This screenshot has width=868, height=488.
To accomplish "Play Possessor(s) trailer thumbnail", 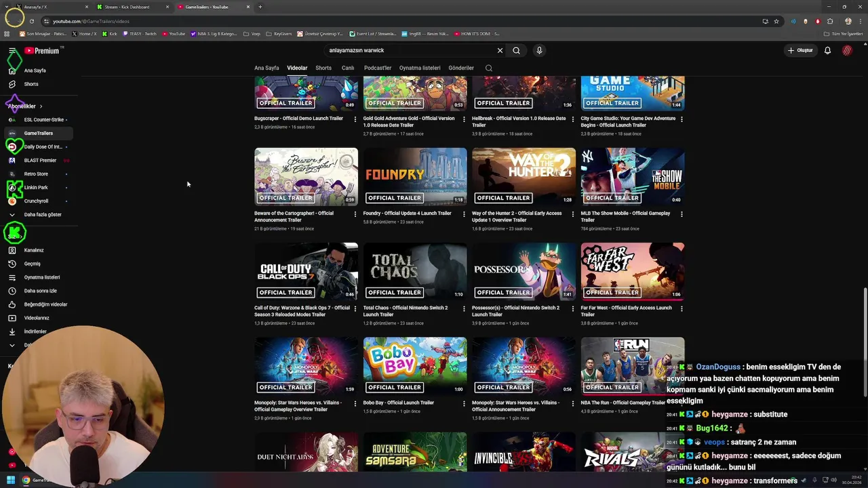I will (524, 271).
